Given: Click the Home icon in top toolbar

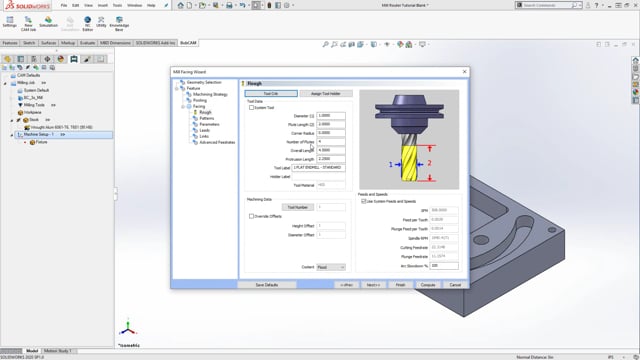Looking at the screenshot, I should tap(180, 5).
